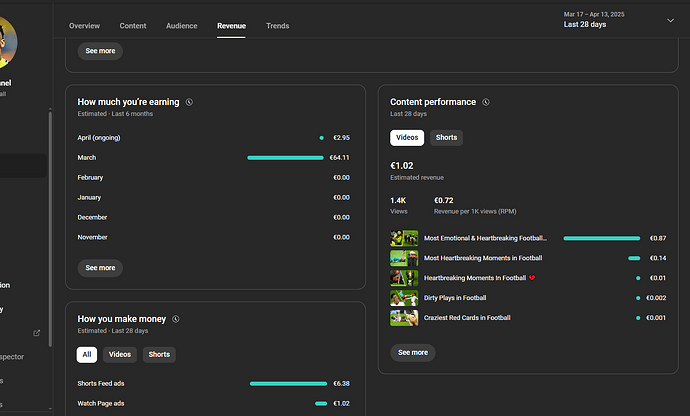Viewport: 690px width, 416px height.
Task: Click the March revenue bar
Action: point(285,158)
